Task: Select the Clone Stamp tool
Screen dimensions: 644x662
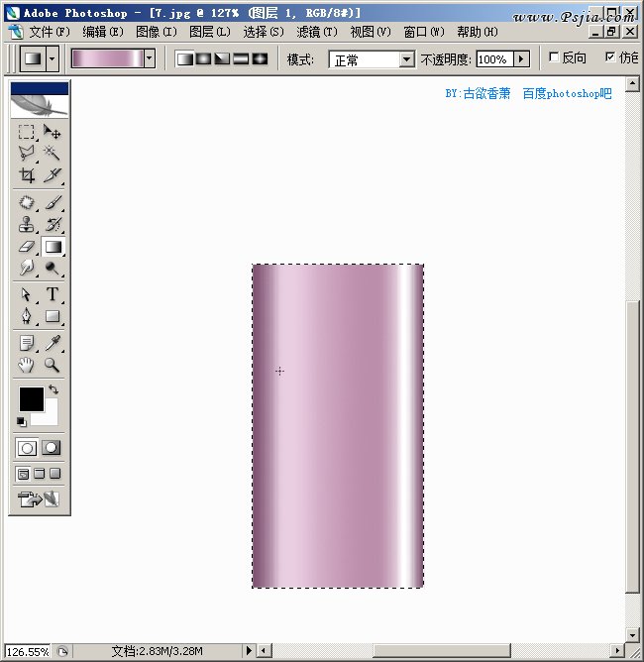Action: coord(26,225)
